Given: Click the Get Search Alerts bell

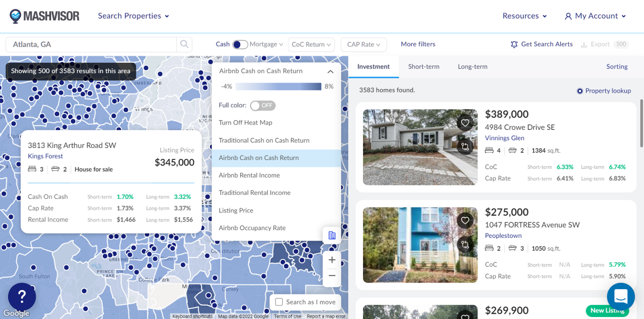Looking at the screenshot, I should (x=514, y=44).
